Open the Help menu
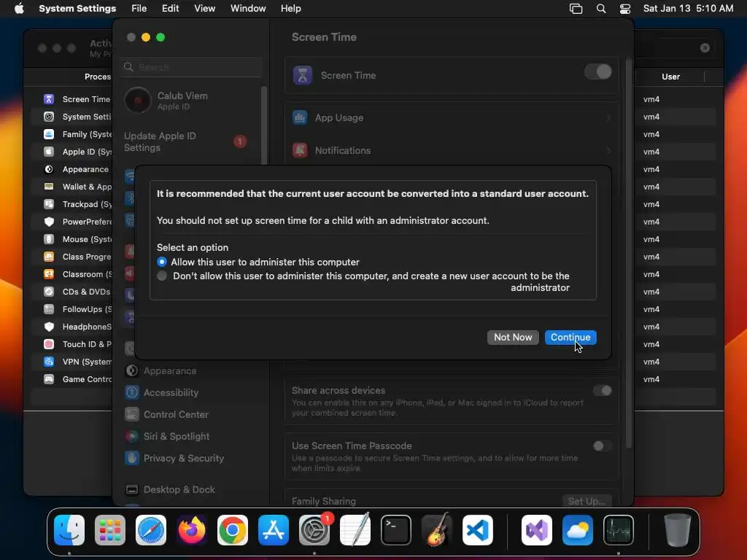Viewport: 747px width, 560px height. pyautogui.click(x=290, y=9)
